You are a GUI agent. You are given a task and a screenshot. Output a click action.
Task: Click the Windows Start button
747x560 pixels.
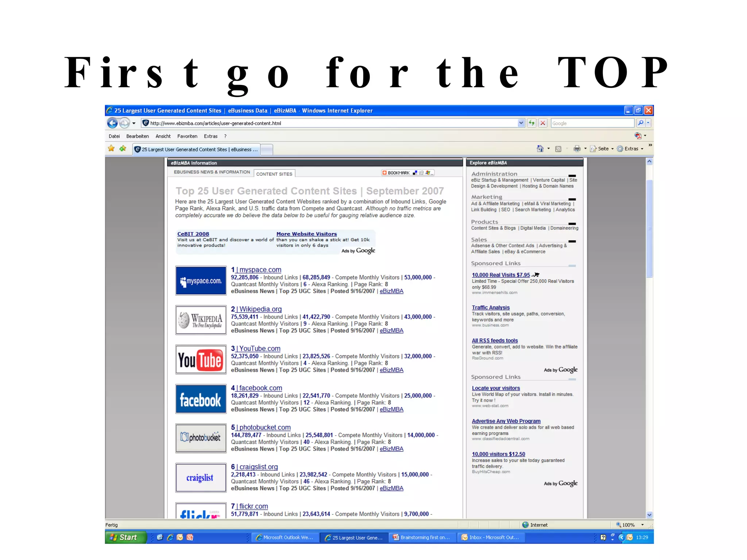[125, 537]
